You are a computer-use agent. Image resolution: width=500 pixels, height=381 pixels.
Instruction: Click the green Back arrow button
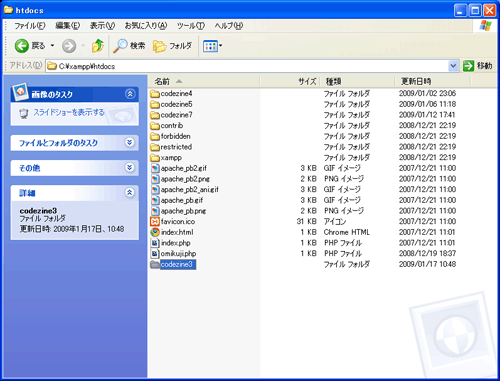21,46
